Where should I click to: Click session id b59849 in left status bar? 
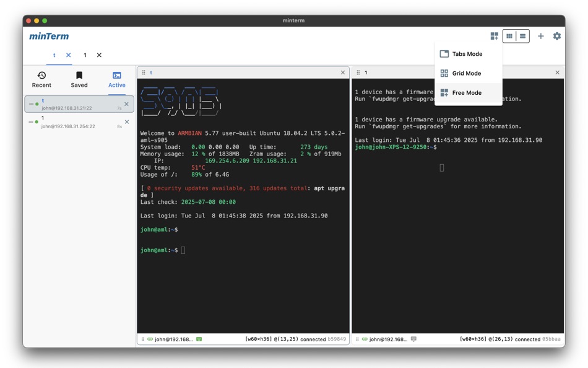(337, 339)
